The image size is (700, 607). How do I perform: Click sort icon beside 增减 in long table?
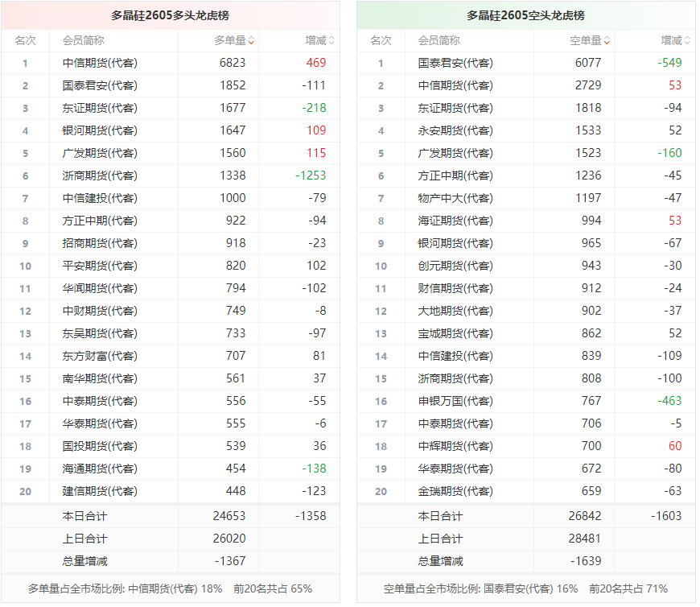tap(331, 40)
